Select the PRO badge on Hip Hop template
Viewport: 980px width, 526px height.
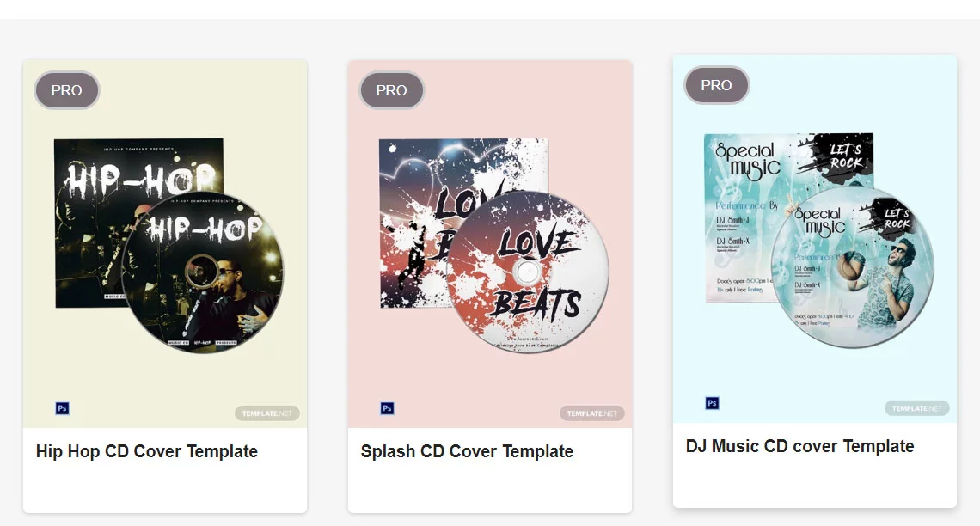66,90
